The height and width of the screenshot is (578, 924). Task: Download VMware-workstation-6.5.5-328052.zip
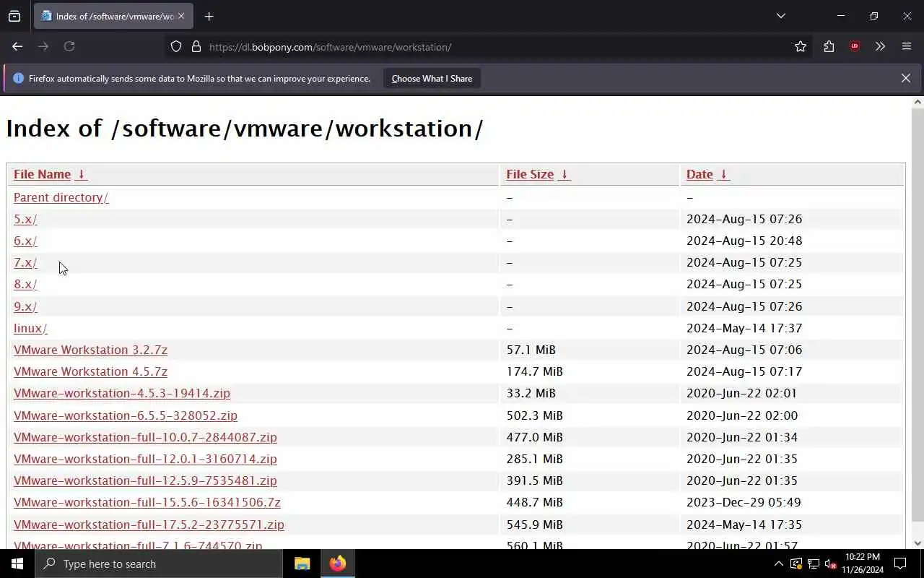coord(126,415)
